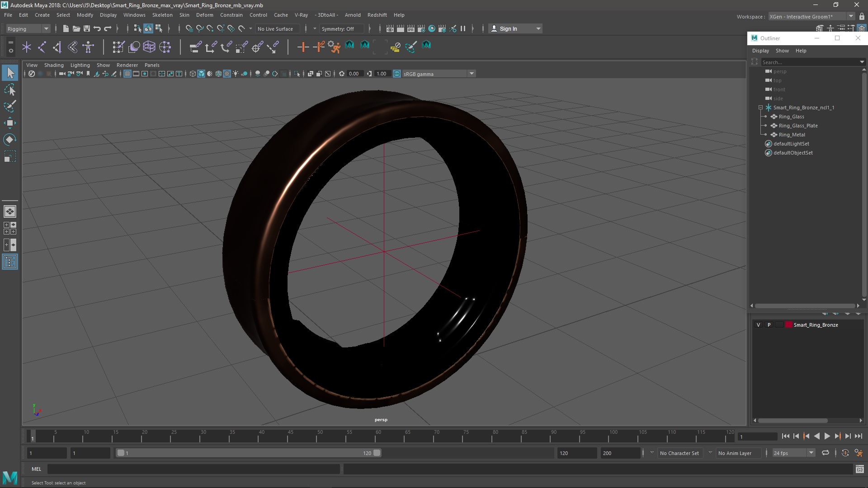Save the scene with the floppy disk icon
Viewport: 868px width, 488px height.
86,28
